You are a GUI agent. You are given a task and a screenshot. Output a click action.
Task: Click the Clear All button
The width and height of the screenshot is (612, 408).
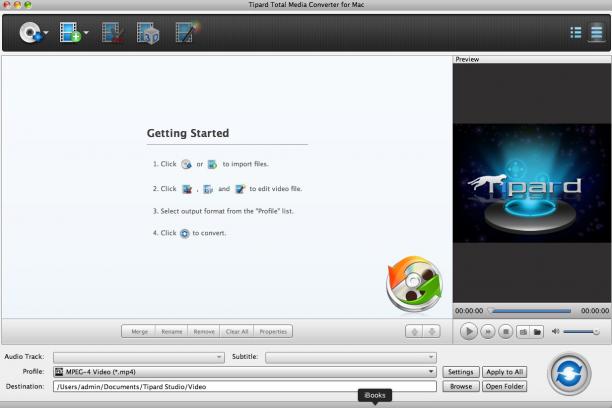pyautogui.click(x=237, y=331)
